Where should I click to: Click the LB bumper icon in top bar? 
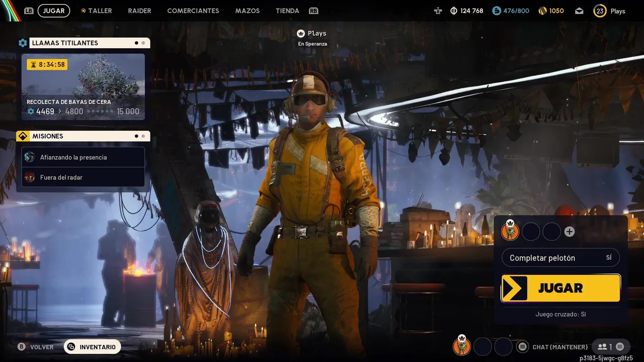click(x=29, y=11)
